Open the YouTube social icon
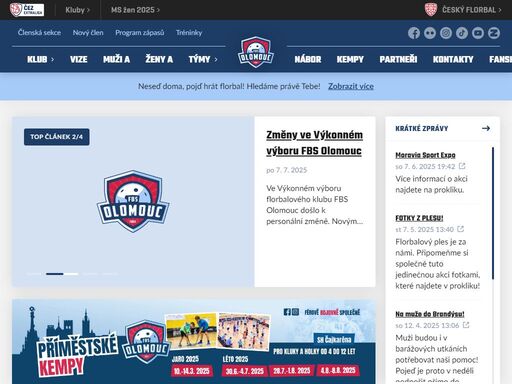512x384 pixels. (x=478, y=33)
